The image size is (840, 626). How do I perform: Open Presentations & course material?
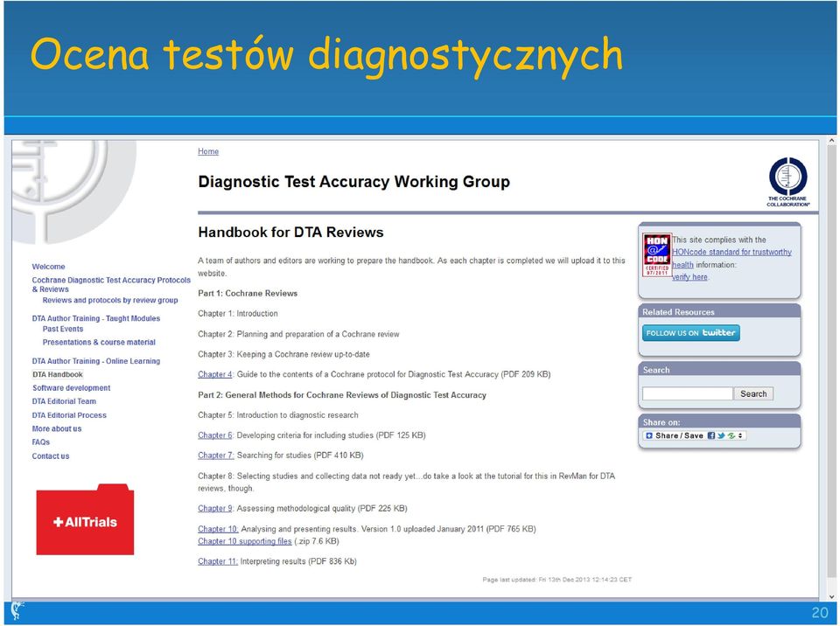(x=99, y=342)
